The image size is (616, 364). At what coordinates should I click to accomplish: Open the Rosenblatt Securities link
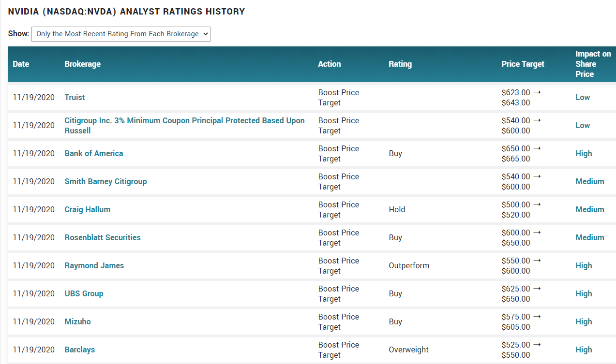tap(103, 237)
